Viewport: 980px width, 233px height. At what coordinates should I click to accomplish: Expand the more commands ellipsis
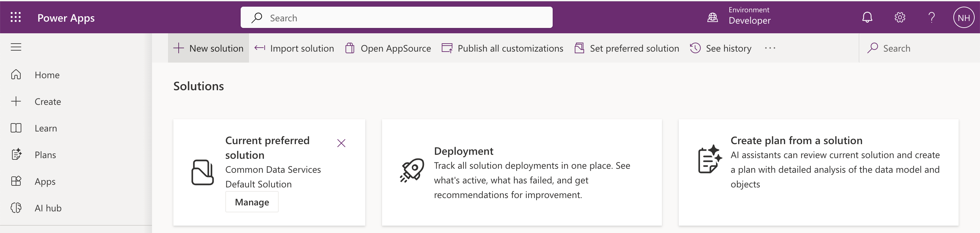770,48
